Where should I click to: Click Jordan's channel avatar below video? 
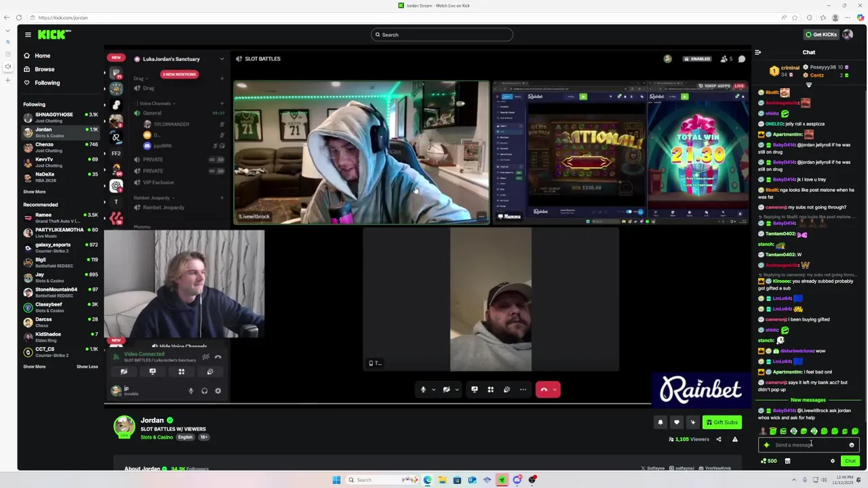pos(124,426)
